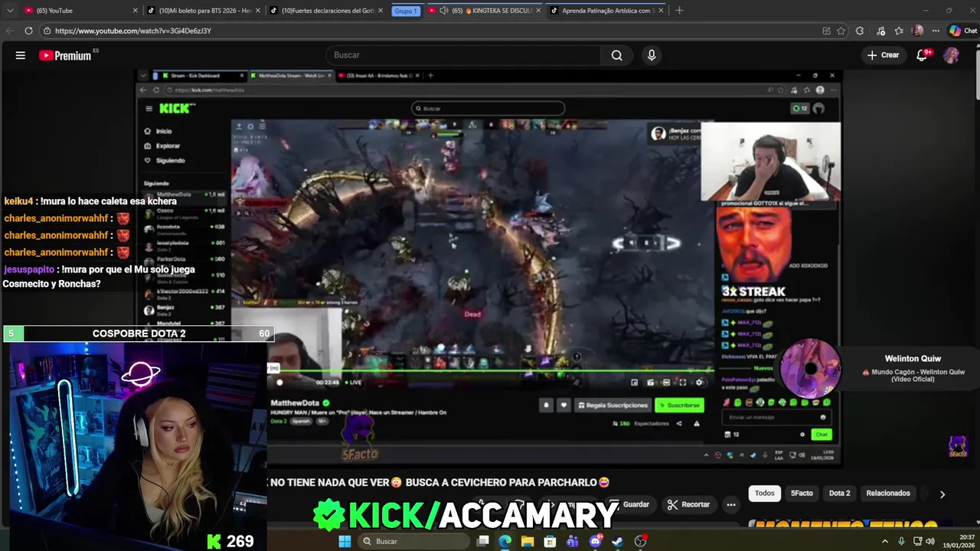
Task: Open Microsoft Teams from taskbar
Action: pyautogui.click(x=572, y=541)
